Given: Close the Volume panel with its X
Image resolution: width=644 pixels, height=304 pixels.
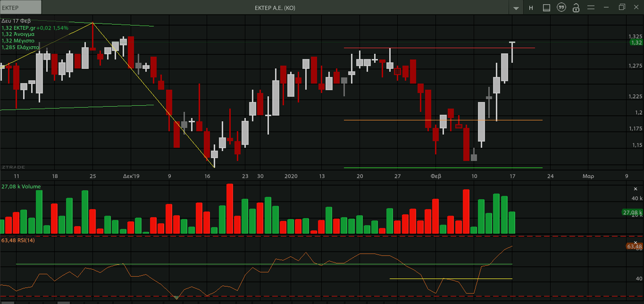Looking at the screenshot, I should [x=636, y=189].
